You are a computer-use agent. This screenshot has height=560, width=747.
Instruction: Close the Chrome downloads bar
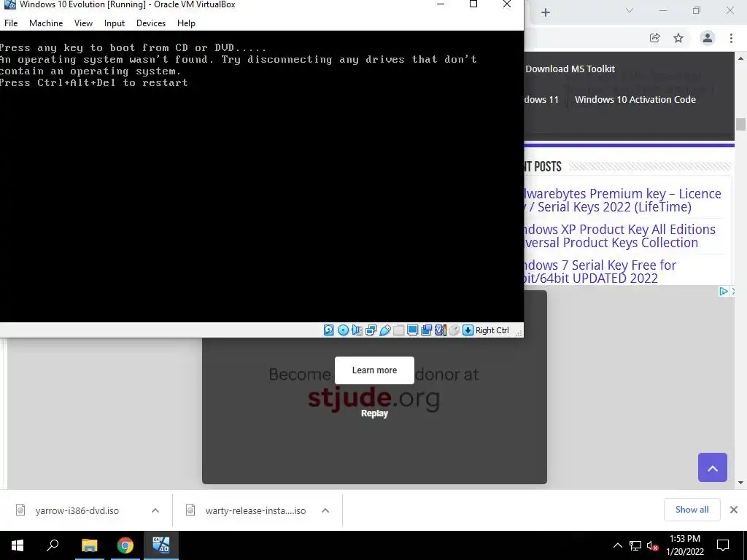[x=734, y=510]
